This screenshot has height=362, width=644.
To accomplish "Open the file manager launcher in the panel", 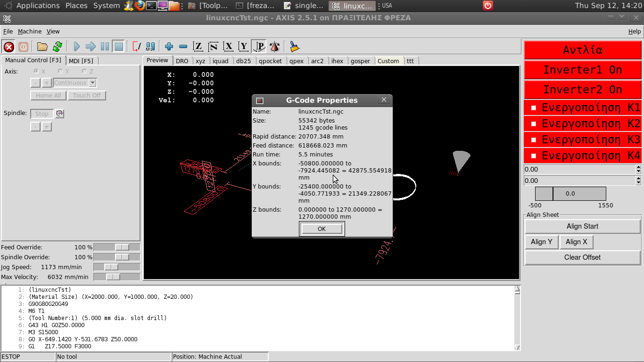I will pos(174,6).
